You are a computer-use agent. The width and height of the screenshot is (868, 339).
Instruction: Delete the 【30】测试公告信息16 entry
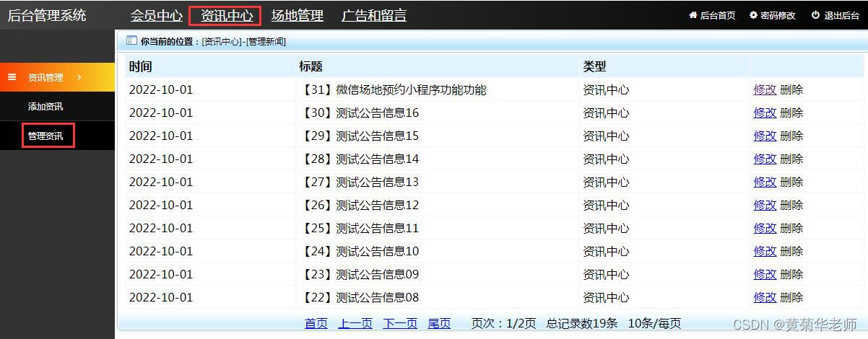791,113
